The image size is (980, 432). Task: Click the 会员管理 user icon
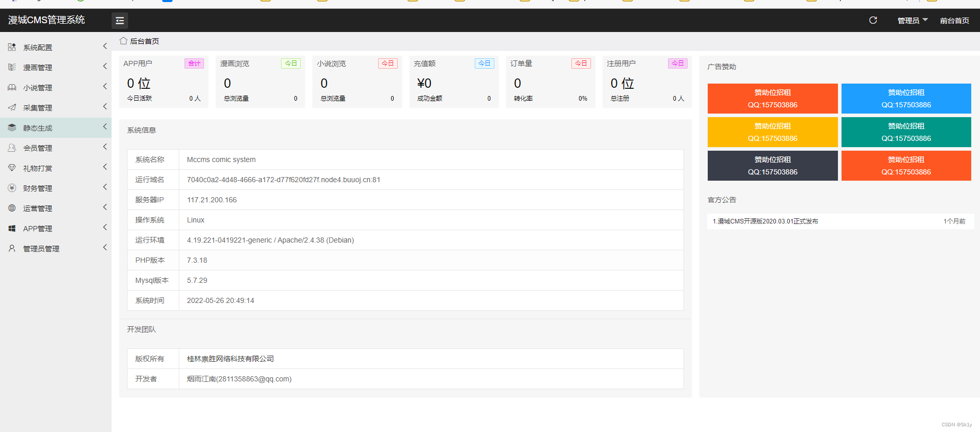12,148
